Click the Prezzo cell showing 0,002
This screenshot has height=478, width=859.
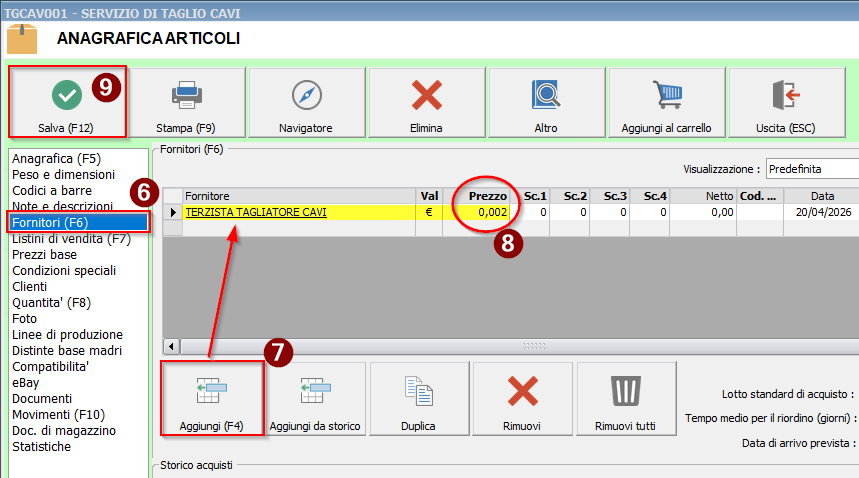click(x=481, y=212)
